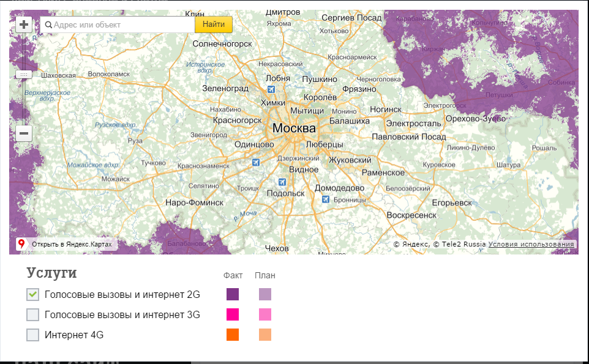Click the Москва label on the map
The image size is (589, 364).
pyautogui.click(x=294, y=128)
